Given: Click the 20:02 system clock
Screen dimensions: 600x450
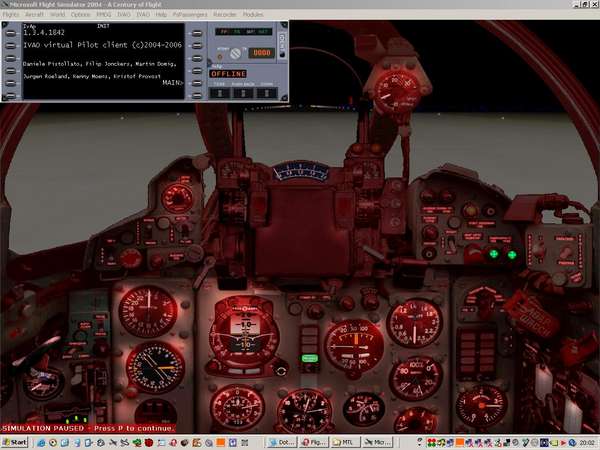Looking at the screenshot, I should pos(587,443).
